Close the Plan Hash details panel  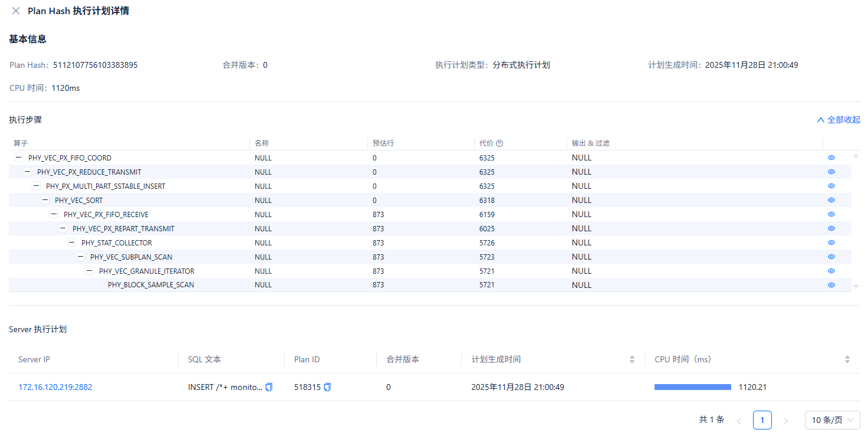coord(16,11)
